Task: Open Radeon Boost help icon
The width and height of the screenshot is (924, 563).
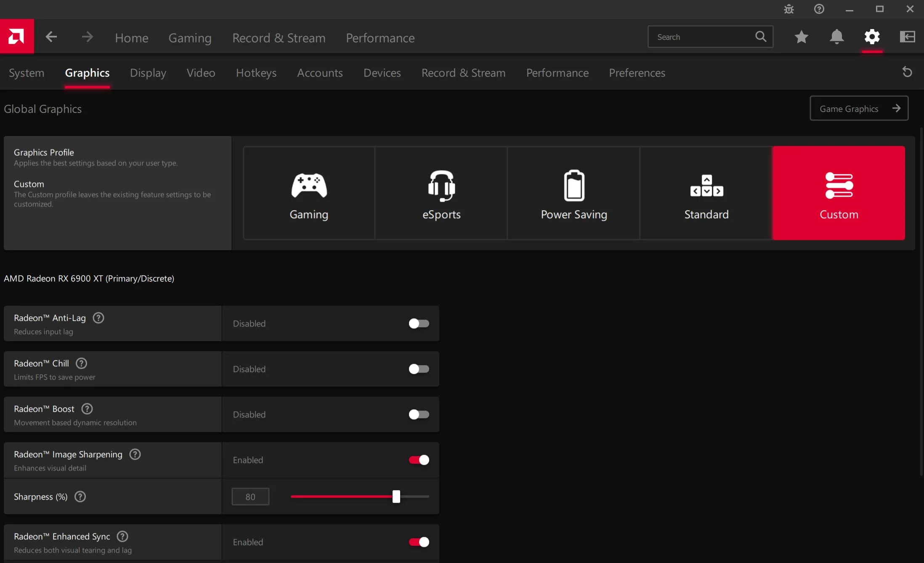Action: tap(87, 409)
